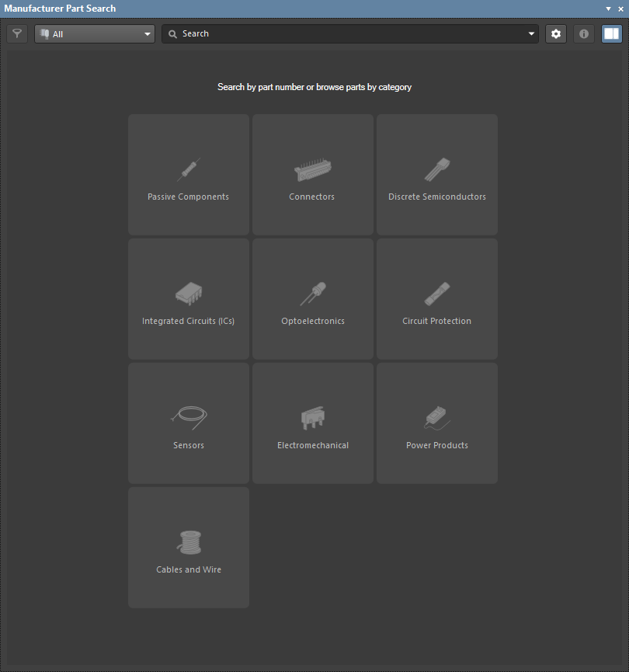Viewport: 629px width, 672px height.
Task: Open the Cables and Wire category
Action: pyautogui.click(x=188, y=547)
